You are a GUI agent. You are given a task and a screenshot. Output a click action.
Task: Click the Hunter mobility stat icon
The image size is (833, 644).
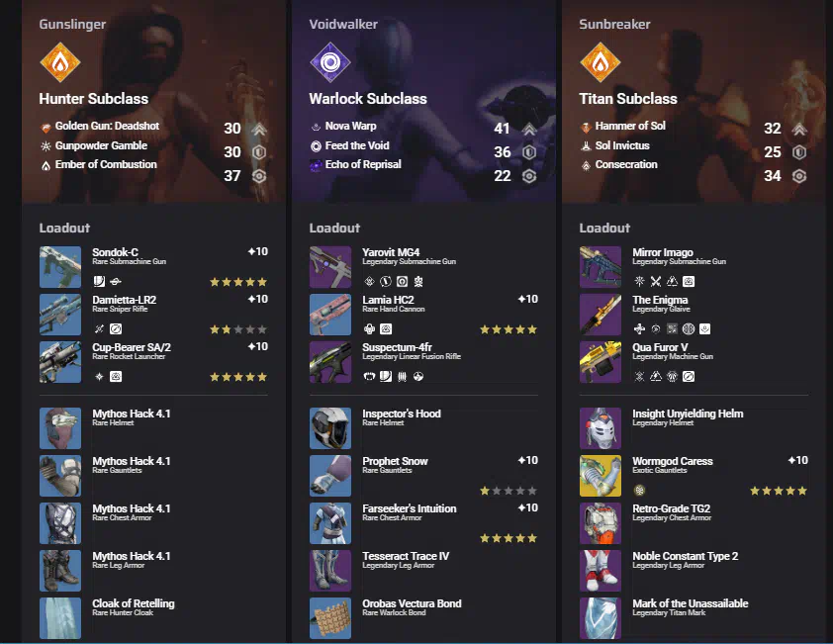(259, 129)
